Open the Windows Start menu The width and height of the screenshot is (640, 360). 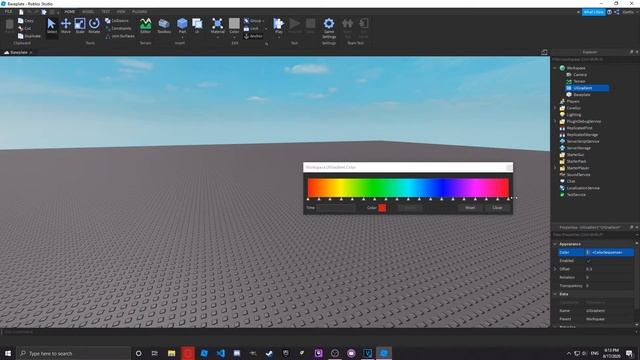pos(8,353)
